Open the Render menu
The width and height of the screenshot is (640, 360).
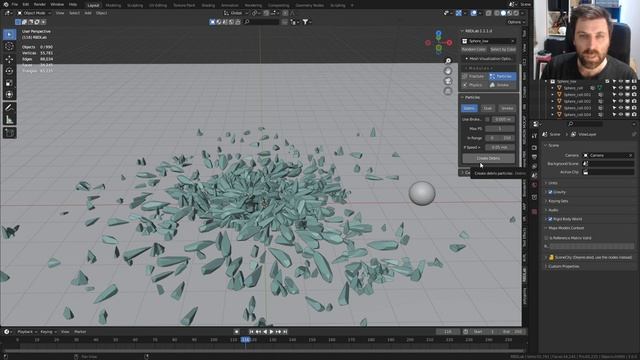coord(40,4)
